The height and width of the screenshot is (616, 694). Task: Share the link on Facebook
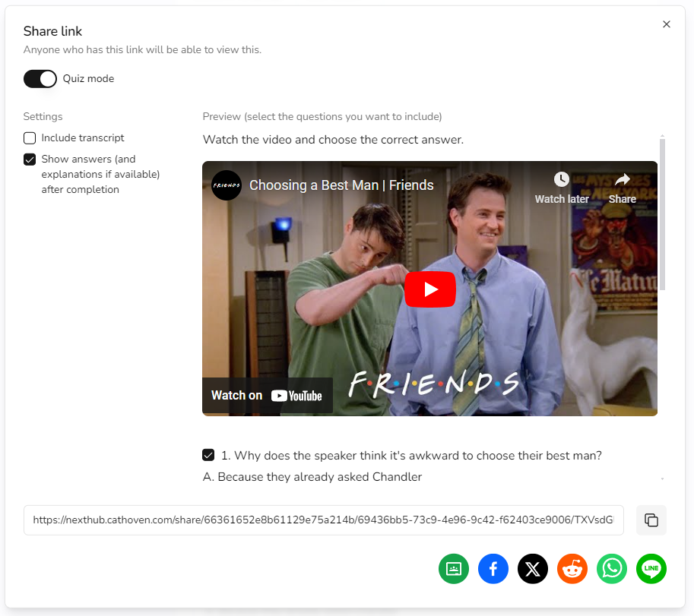click(x=493, y=569)
